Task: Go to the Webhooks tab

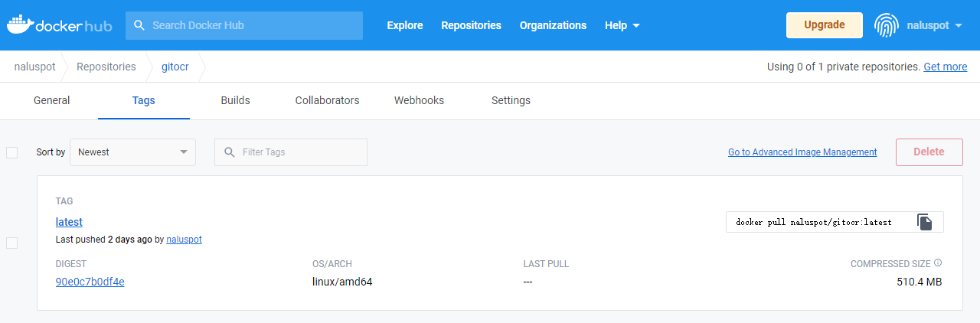Action: [419, 100]
